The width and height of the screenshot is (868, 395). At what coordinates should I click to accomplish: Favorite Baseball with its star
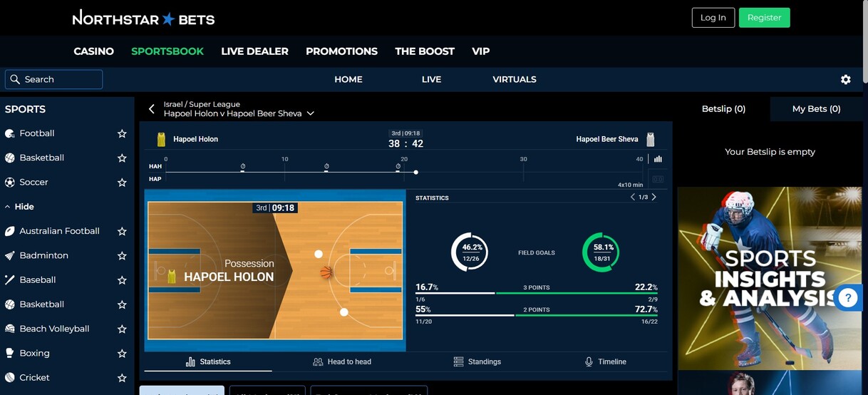tap(122, 279)
